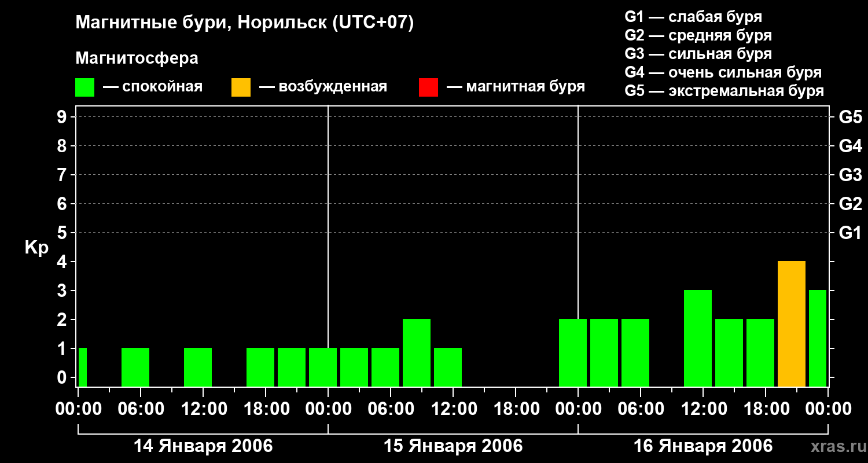
Task: Click the '06:00' tick label of 16 January
Action: (x=641, y=409)
